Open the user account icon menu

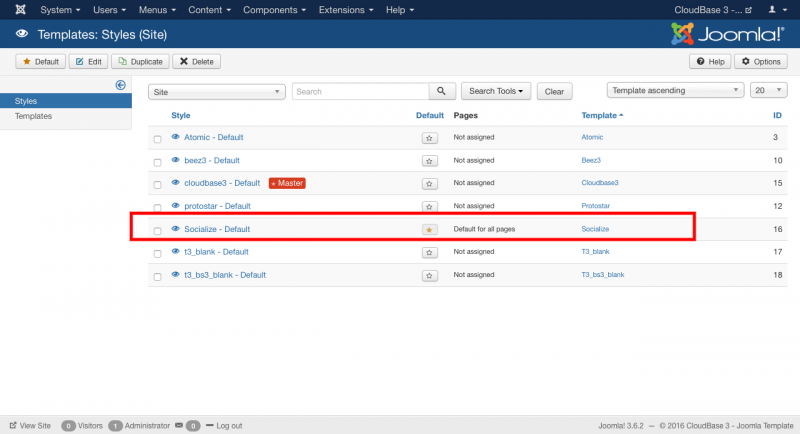[x=778, y=10]
